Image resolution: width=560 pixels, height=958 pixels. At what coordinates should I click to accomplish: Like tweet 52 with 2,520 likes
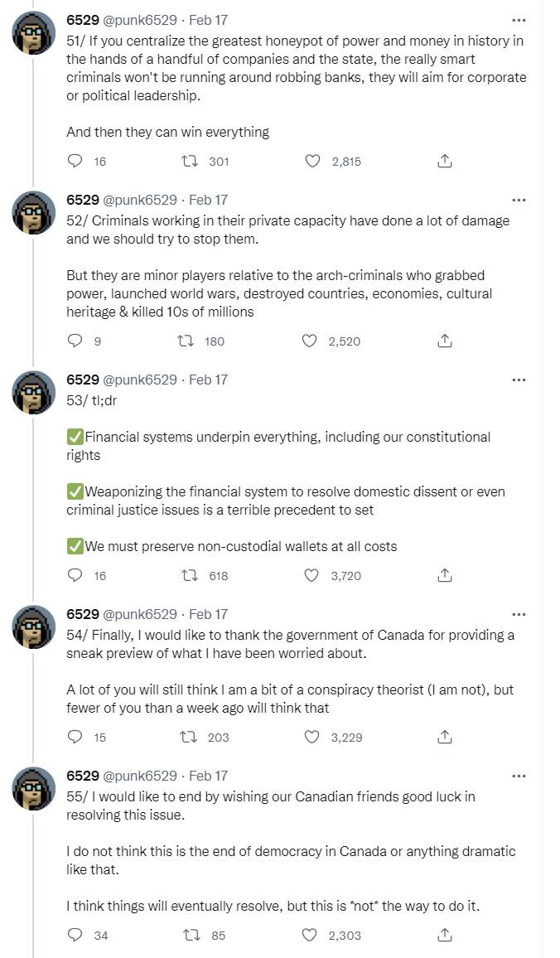tap(311, 341)
